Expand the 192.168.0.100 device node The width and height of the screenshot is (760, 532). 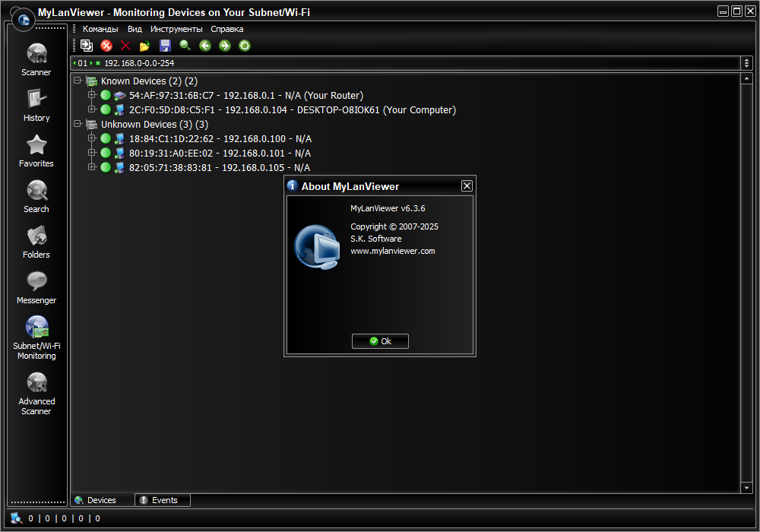click(x=92, y=138)
